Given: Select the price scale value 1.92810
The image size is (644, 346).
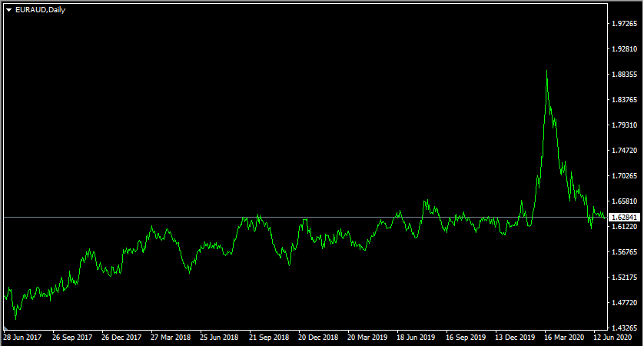Looking at the screenshot, I should [x=624, y=49].
